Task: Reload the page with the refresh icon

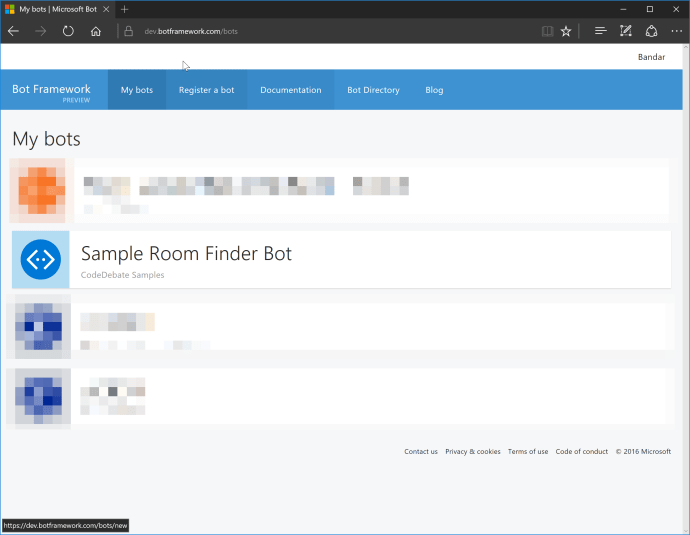Action: pyautogui.click(x=68, y=31)
